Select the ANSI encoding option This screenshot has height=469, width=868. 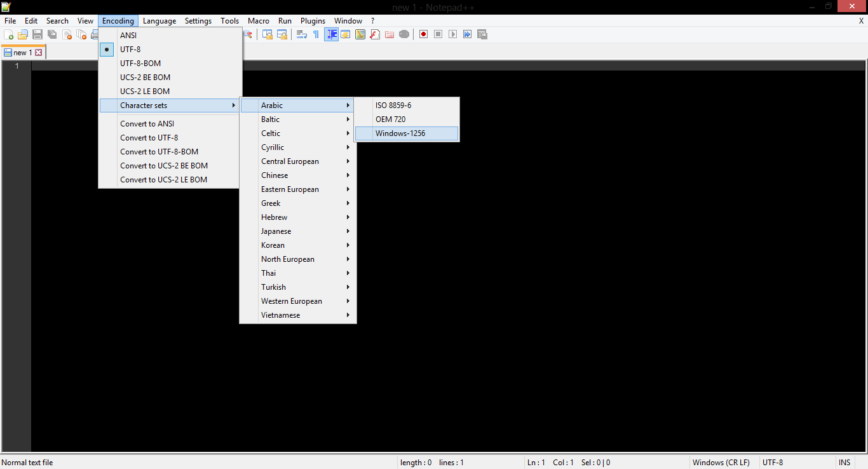pyautogui.click(x=170, y=36)
